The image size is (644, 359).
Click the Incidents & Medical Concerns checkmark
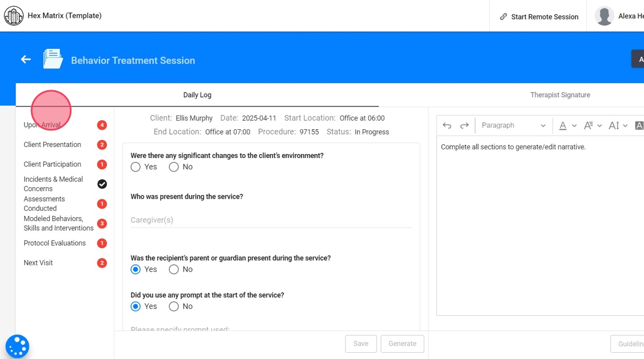click(x=102, y=184)
